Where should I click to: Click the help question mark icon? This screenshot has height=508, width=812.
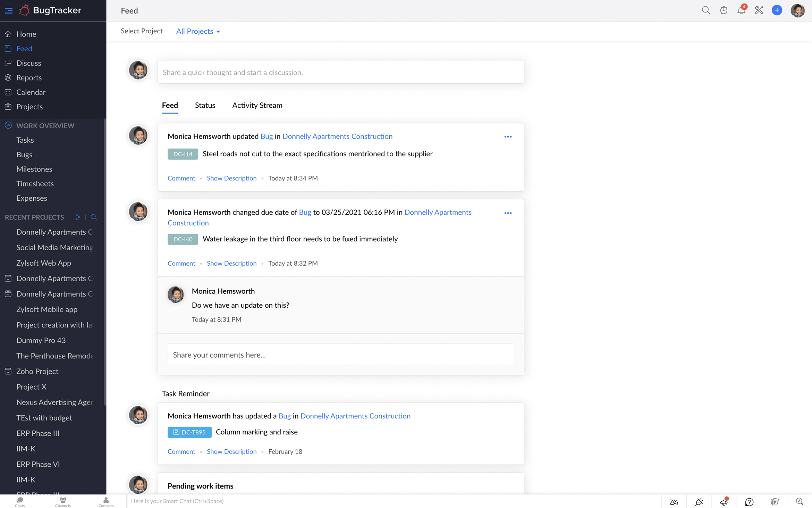click(749, 502)
